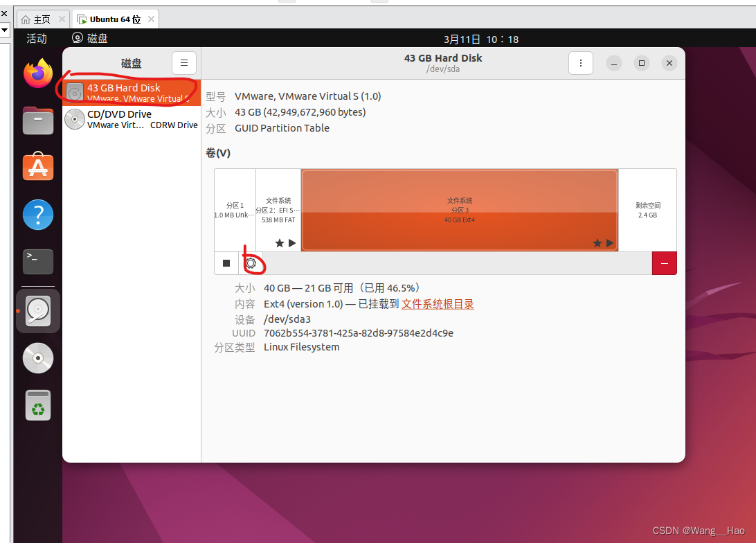Image resolution: width=756 pixels, height=543 pixels.
Task: Open the three-dot menu in the titlebar
Action: [581, 62]
